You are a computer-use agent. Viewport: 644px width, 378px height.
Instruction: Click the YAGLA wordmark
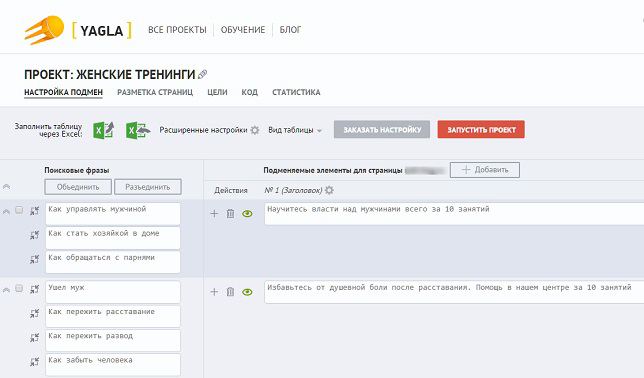coord(101,30)
